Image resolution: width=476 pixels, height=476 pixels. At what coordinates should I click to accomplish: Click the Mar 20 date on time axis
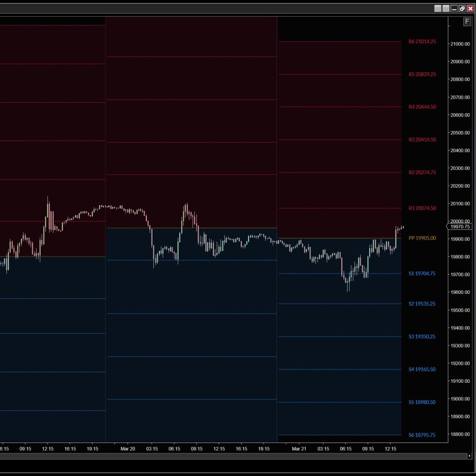tap(128, 449)
